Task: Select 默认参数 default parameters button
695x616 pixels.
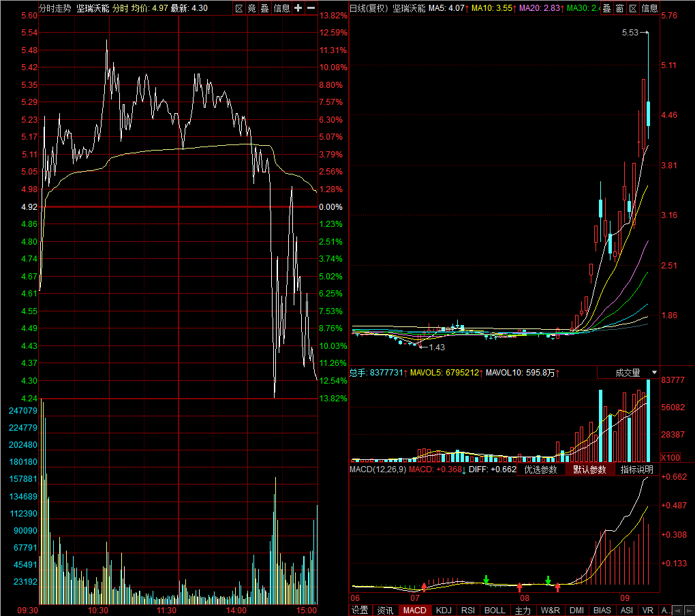Action: tap(589, 469)
